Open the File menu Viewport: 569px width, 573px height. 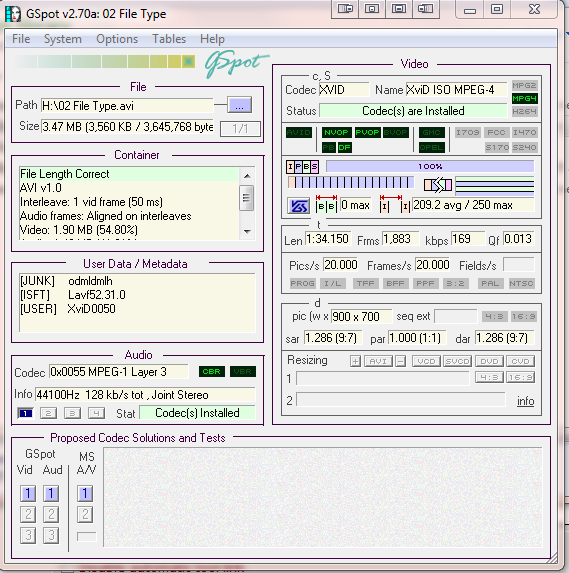21,39
